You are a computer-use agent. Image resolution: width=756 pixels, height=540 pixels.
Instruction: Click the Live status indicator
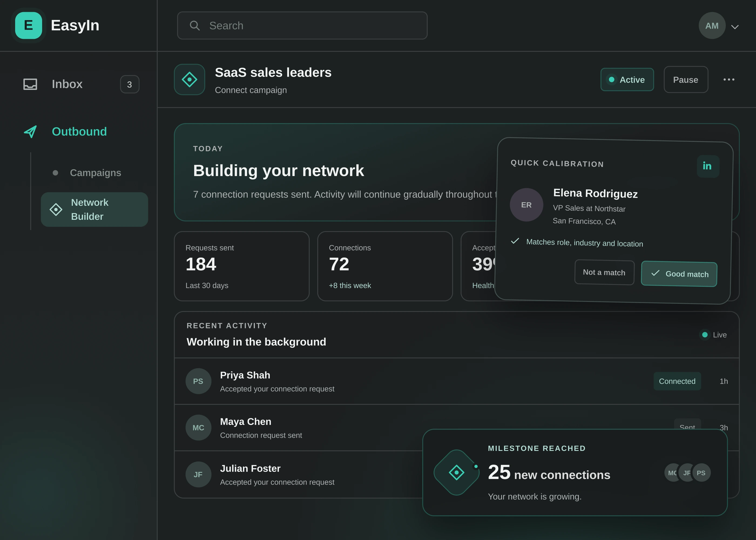click(x=713, y=335)
